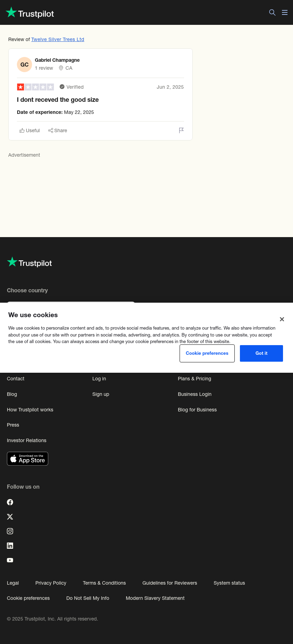Screen dimensions: 293x644
Task: Click the review title about good size
Action: (58, 100)
